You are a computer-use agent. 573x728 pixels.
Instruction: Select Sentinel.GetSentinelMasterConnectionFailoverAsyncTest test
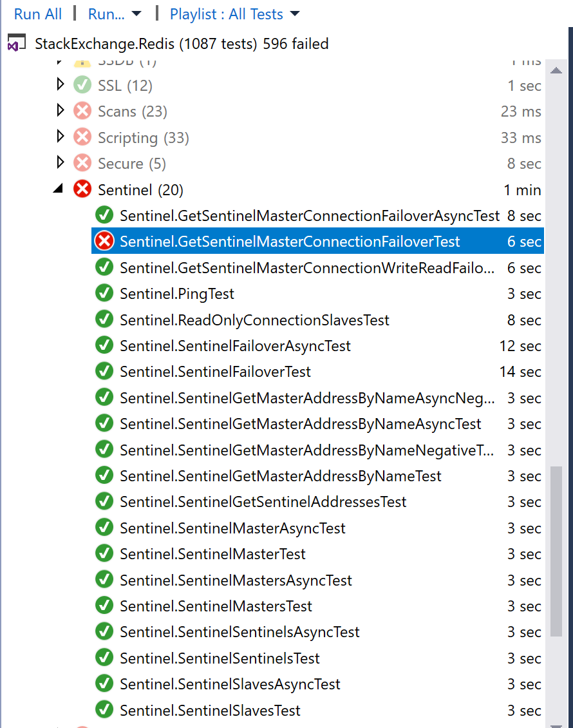[x=310, y=216]
